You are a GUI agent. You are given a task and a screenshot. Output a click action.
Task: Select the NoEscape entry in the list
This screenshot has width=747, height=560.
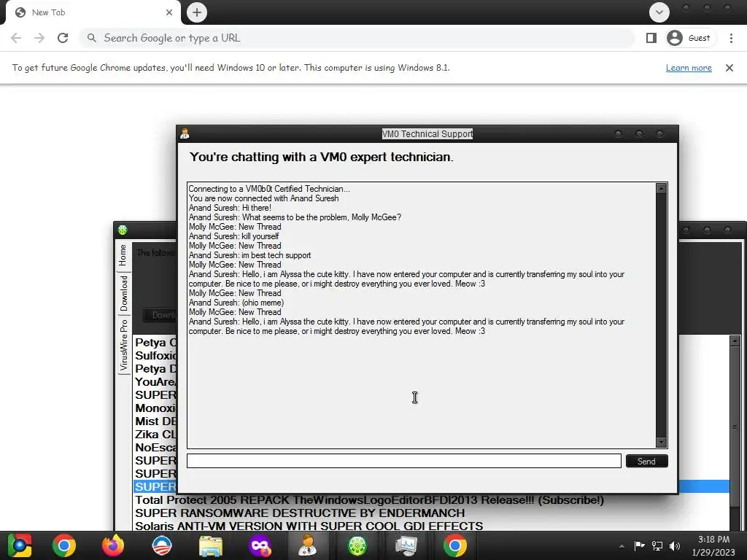(155, 448)
